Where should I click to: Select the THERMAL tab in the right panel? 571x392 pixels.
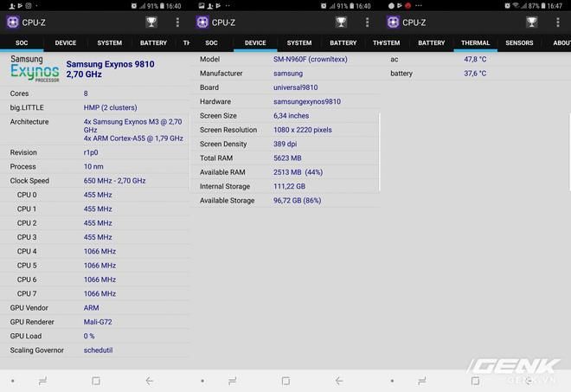475,42
